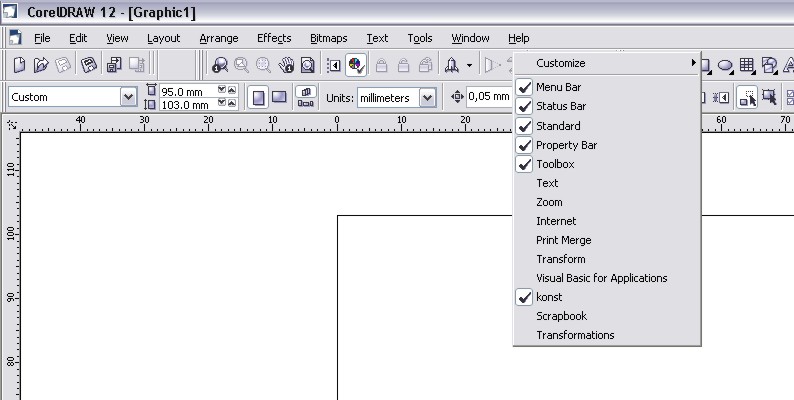The height and width of the screenshot is (400, 794).
Task: Click the lower page-and-boxes button
Action: [306, 103]
